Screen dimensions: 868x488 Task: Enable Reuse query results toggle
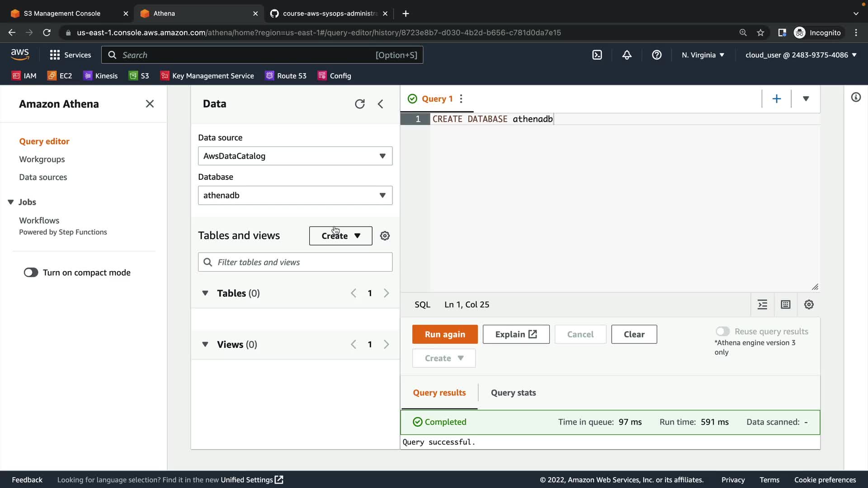pyautogui.click(x=722, y=331)
